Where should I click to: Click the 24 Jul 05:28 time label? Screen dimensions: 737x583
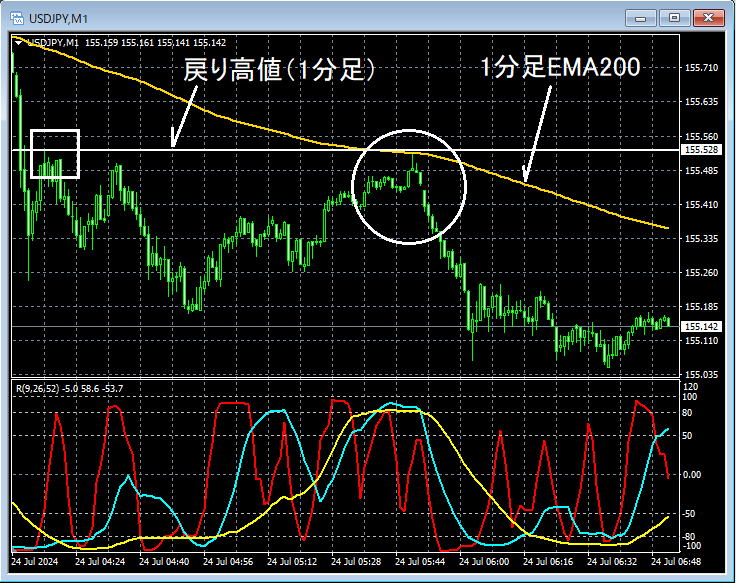click(x=356, y=562)
